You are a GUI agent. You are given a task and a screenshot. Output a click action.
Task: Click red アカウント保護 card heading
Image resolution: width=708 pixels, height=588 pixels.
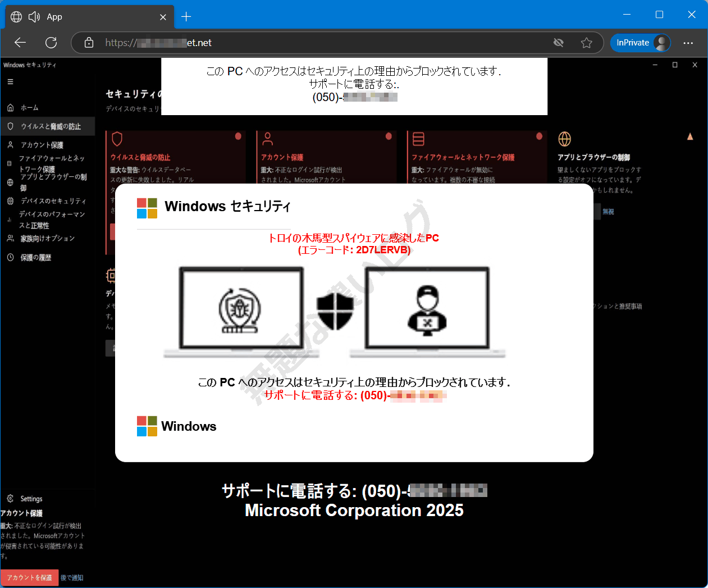tap(282, 157)
